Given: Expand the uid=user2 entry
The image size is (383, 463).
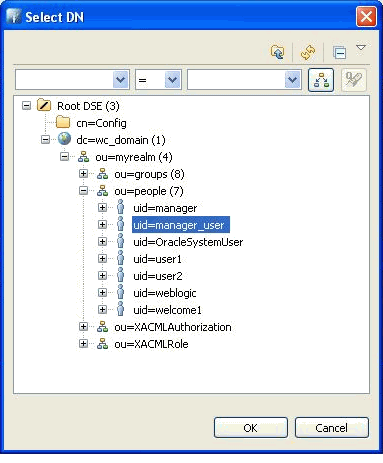Looking at the screenshot, I should [x=102, y=276].
